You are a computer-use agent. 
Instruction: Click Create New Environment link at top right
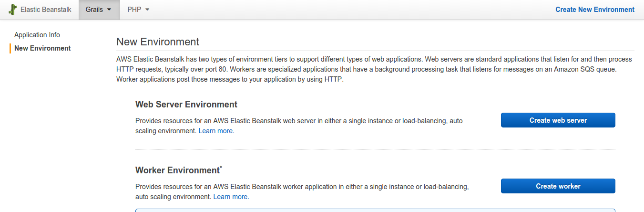coord(595,10)
